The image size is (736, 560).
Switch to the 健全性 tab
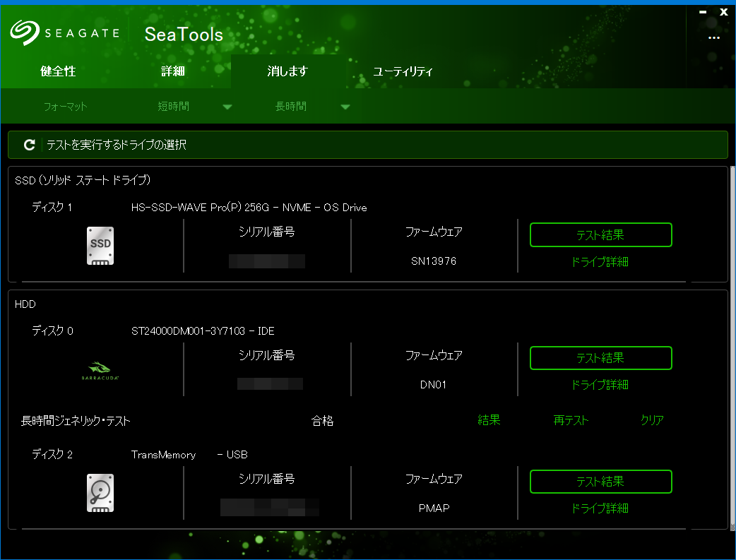[x=58, y=71]
